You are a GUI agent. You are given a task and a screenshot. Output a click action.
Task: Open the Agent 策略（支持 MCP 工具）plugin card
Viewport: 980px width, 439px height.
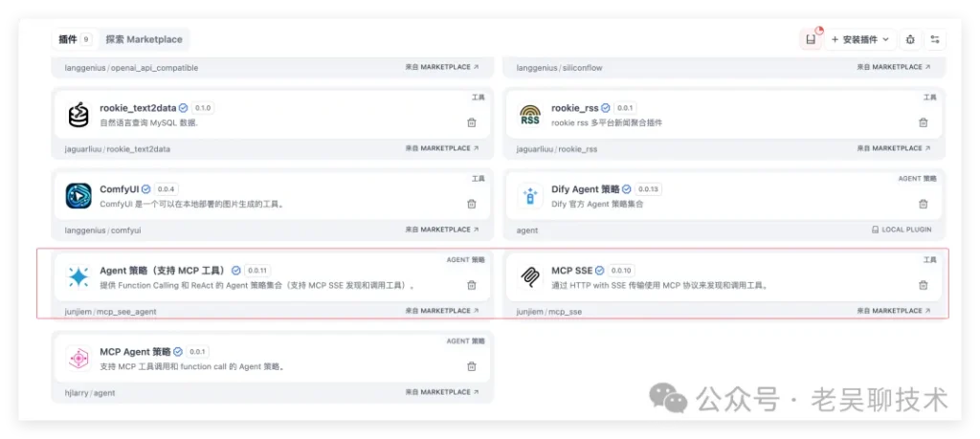click(272, 277)
